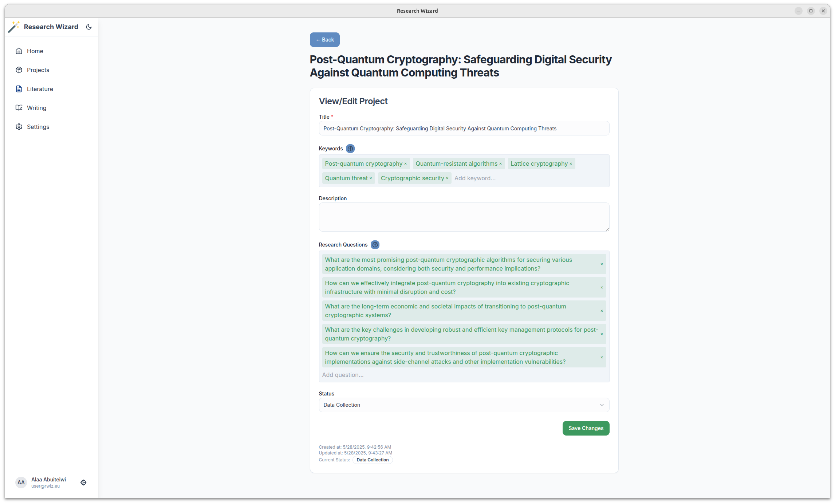
Task: Focus the Add keyword input
Action: pos(529,178)
